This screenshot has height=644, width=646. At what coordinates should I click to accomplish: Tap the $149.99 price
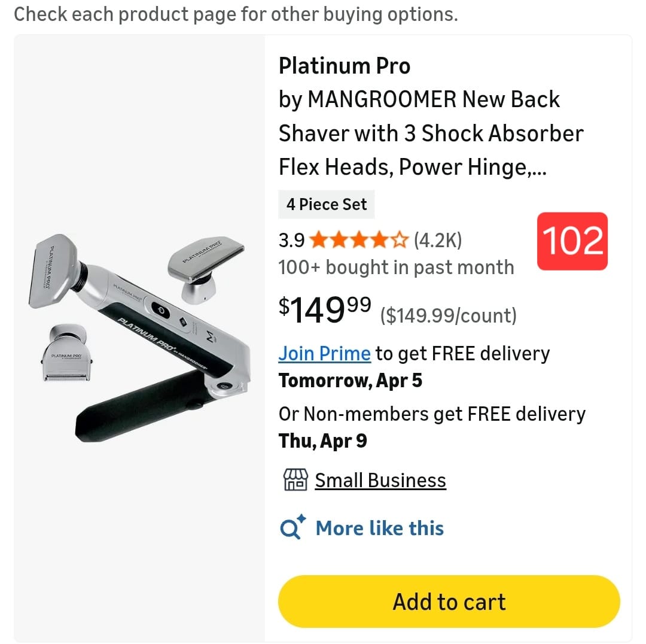325,308
